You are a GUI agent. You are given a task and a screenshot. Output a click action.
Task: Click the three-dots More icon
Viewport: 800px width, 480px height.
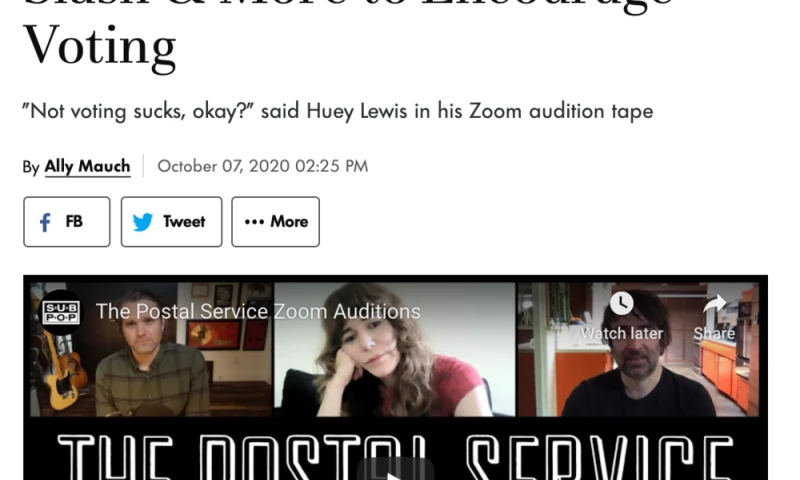[254, 222]
